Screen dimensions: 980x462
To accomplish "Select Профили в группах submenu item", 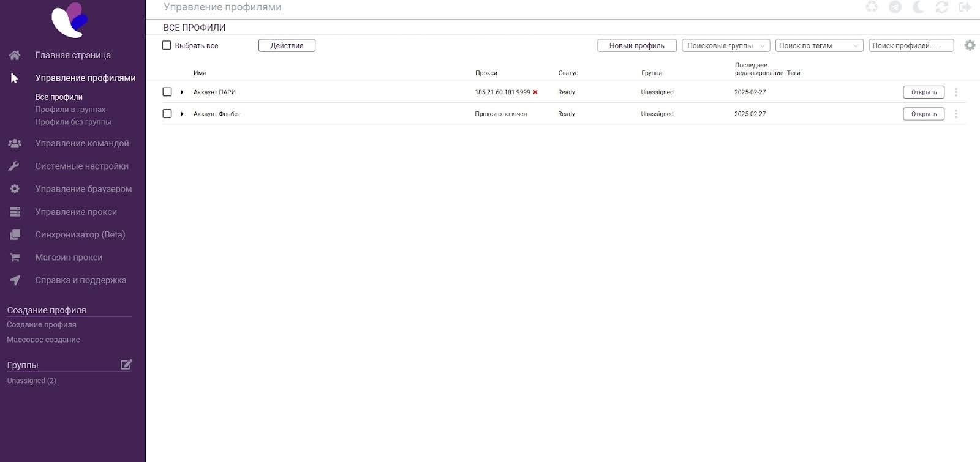I will (70, 110).
